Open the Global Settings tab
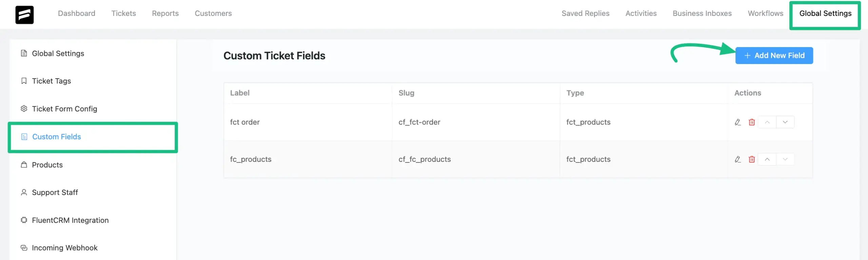This screenshot has height=260, width=868. click(825, 14)
